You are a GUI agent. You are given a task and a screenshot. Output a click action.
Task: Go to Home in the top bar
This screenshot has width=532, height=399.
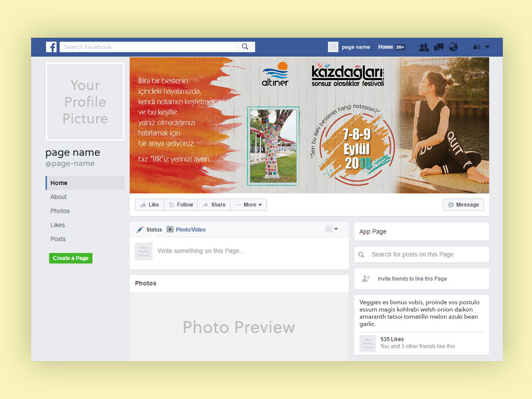point(386,47)
